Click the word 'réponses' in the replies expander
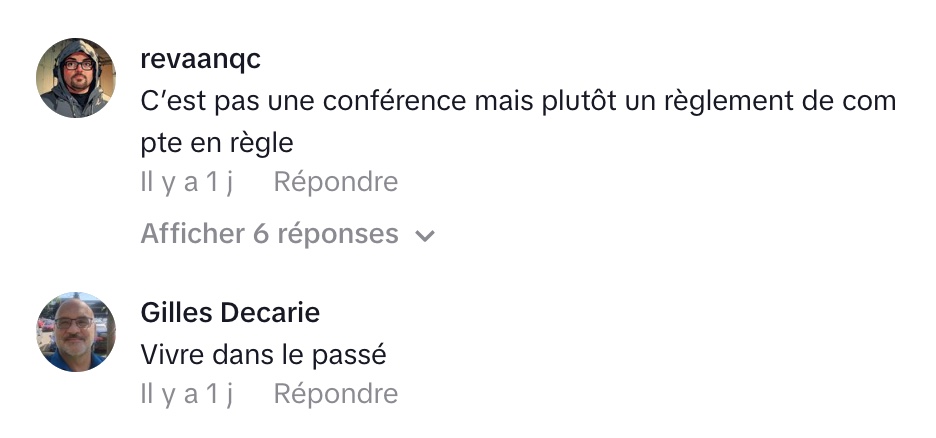 pos(337,234)
